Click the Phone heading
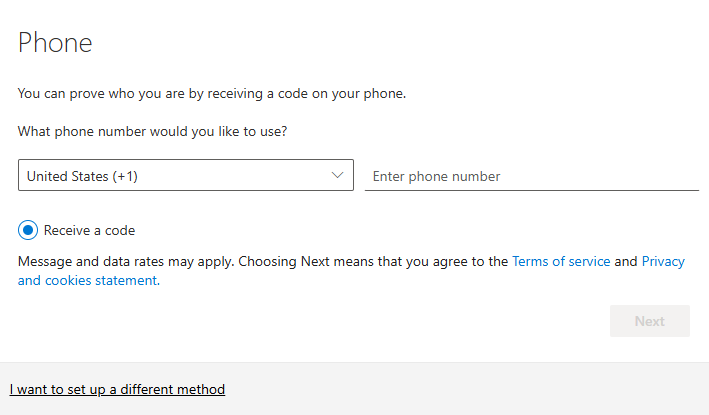 click(55, 43)
